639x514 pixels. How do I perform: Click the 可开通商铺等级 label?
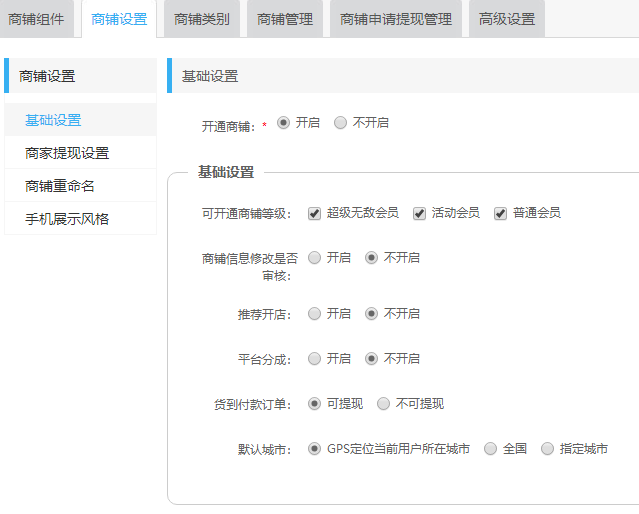pyautogui.click(x=247, y=213)
